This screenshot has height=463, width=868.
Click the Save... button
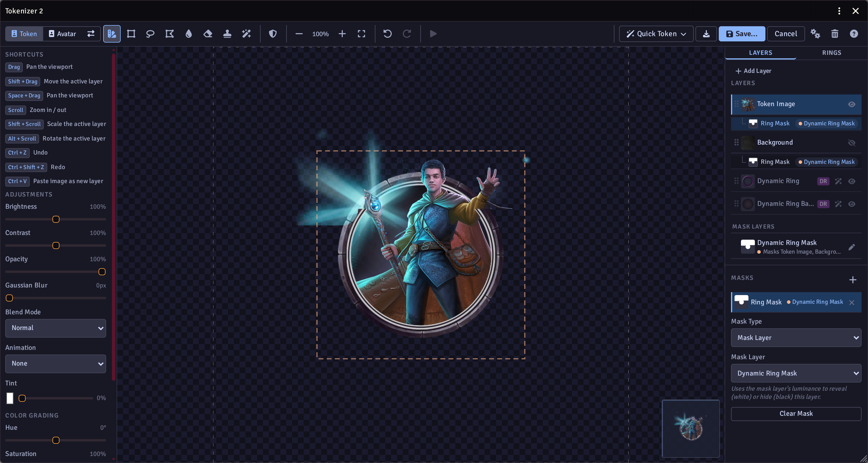[742, 34]
